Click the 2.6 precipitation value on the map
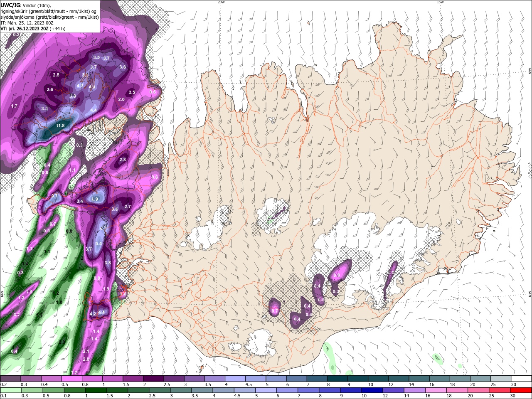 coord(50,89)
